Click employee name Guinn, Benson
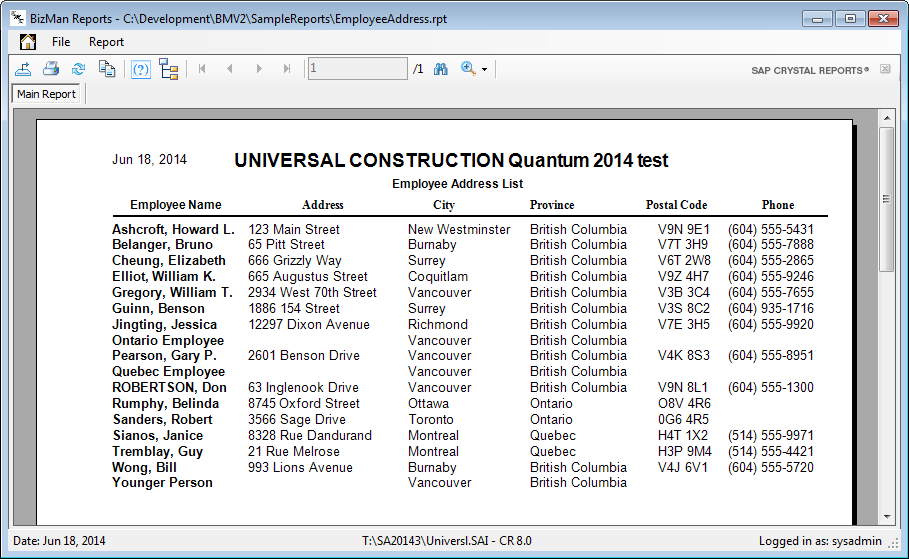The image size is (909, 559). point(158,308)
